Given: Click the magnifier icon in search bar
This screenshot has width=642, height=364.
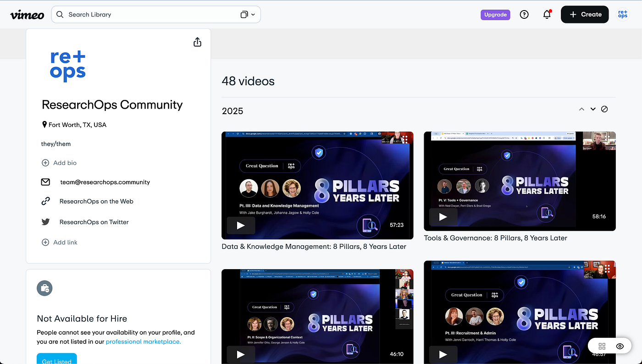Looking at the screenshot, I should 60,15.
